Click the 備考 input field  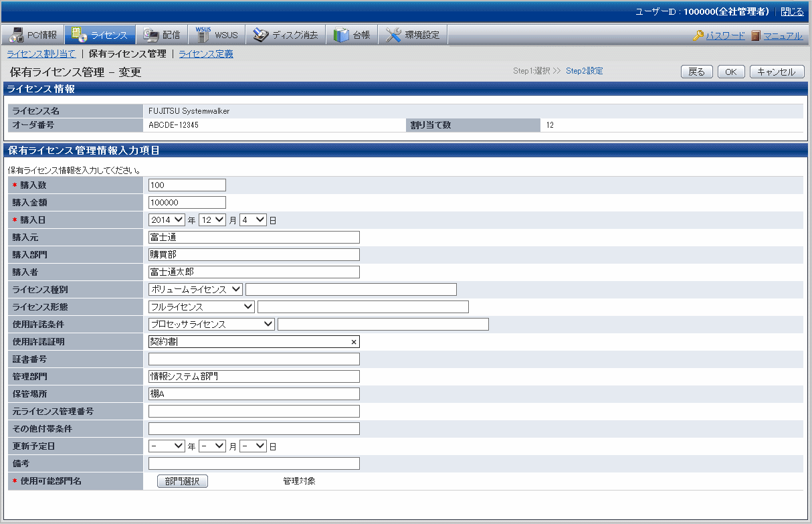[254, 463]
